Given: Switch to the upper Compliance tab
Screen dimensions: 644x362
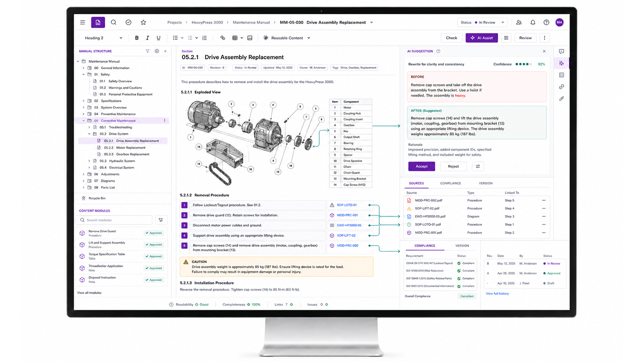Looking at the screenshot, I should point(450,183).
